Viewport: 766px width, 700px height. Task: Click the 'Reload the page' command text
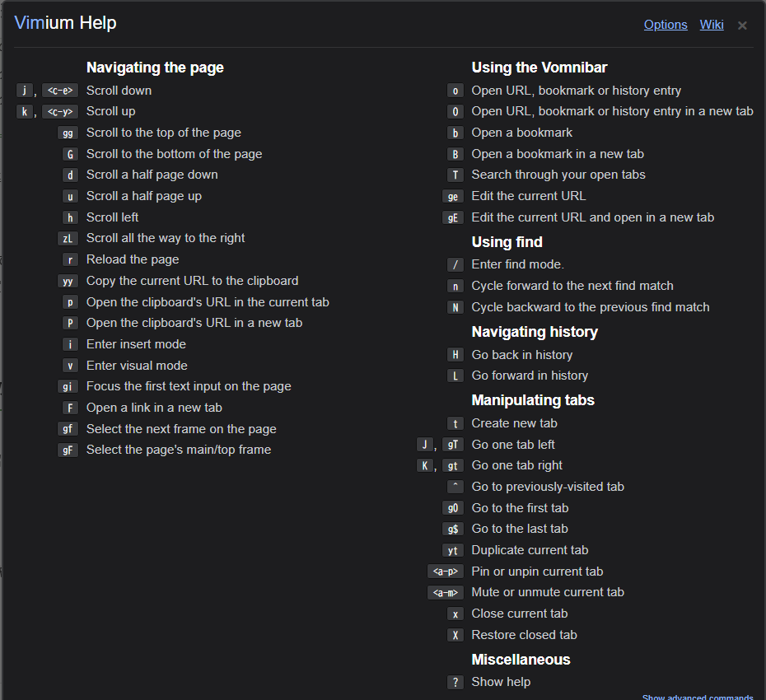(133, 259)
